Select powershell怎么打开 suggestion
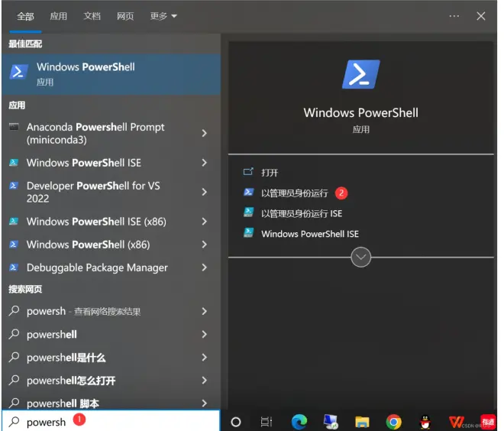504x431 pixels. point(111,380)
